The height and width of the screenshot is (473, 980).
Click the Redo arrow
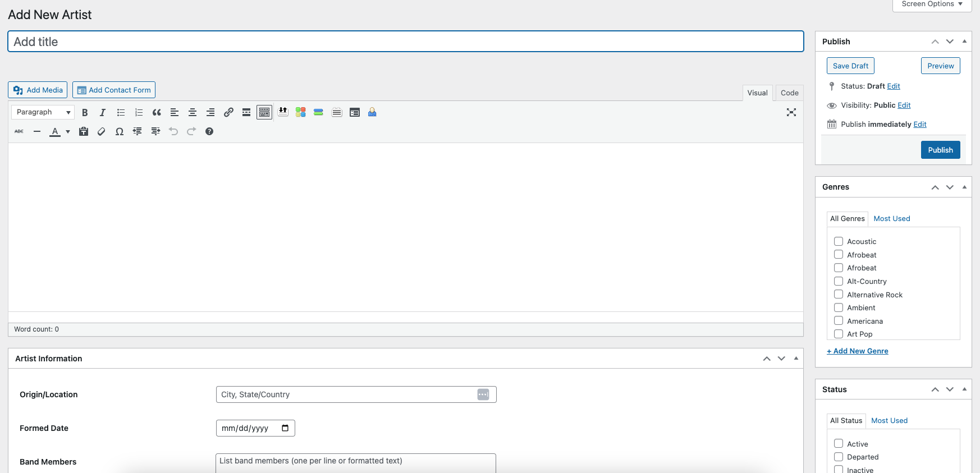pos(191,131)
